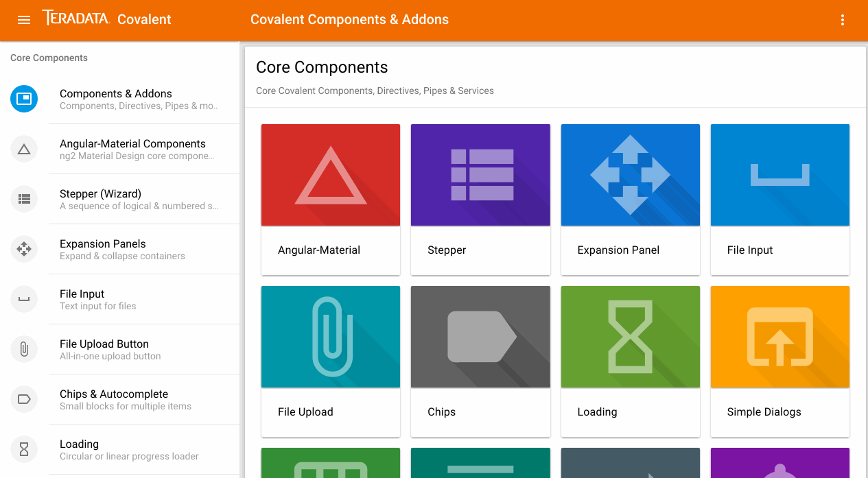
Task: Click the File Input card title
Action: click(750, 250)
